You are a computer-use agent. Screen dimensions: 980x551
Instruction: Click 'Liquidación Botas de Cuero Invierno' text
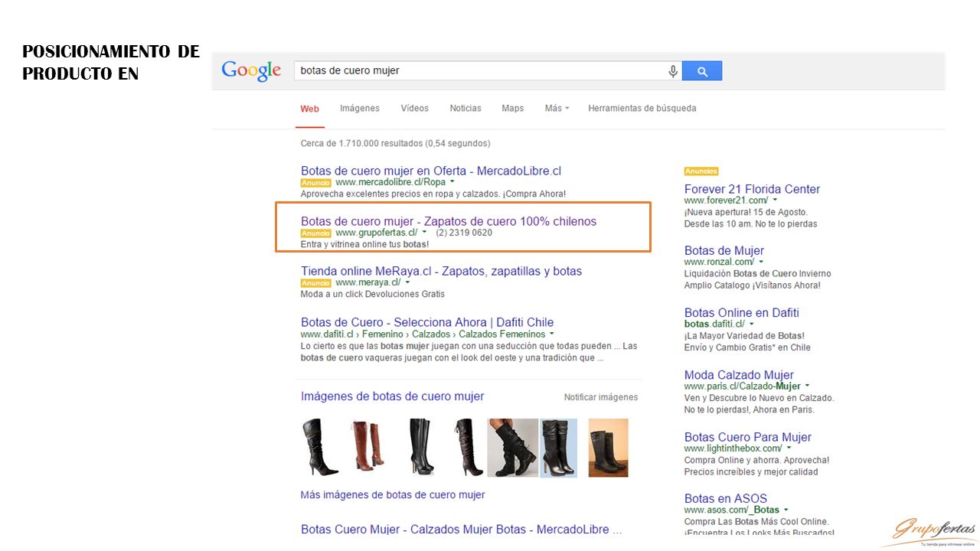coord(757,273)
